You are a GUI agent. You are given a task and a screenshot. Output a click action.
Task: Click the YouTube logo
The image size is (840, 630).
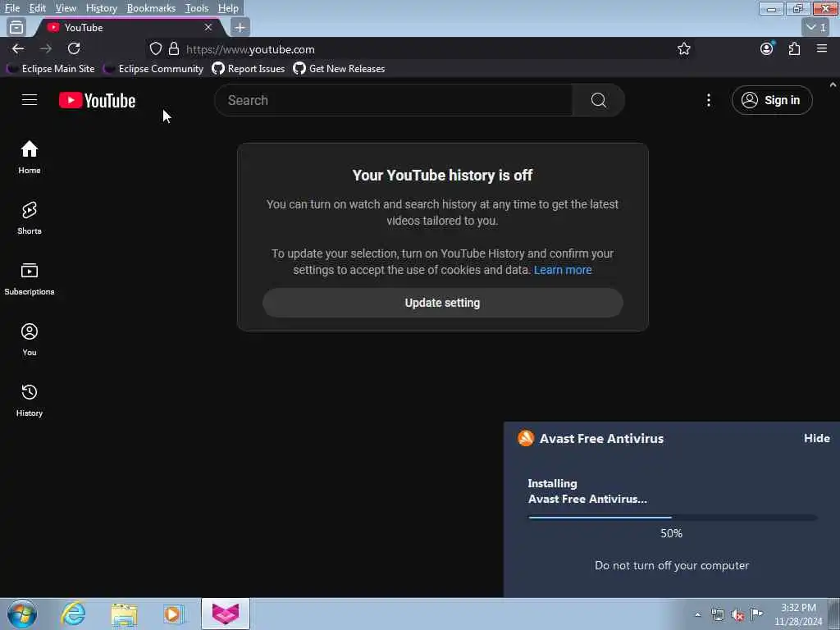(97, 100)
